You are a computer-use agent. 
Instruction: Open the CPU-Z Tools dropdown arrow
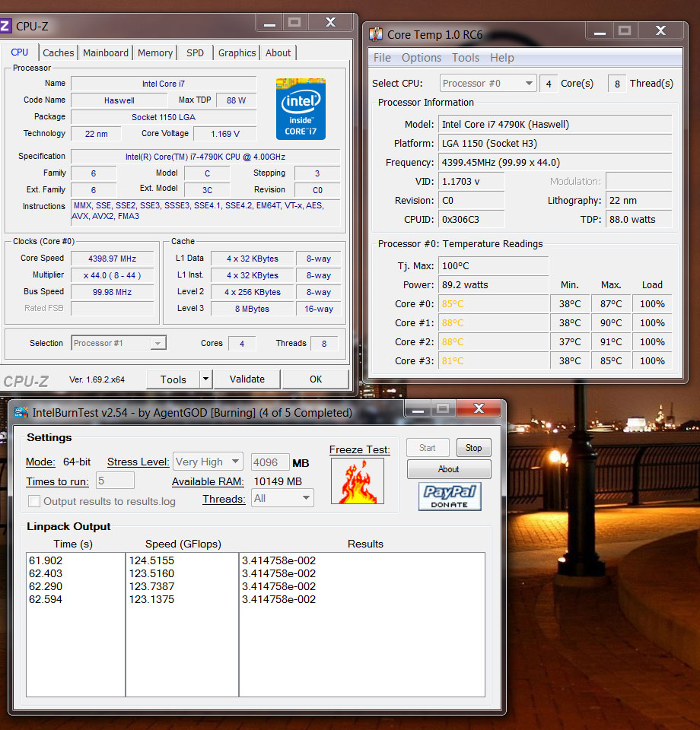coord(206,379)
